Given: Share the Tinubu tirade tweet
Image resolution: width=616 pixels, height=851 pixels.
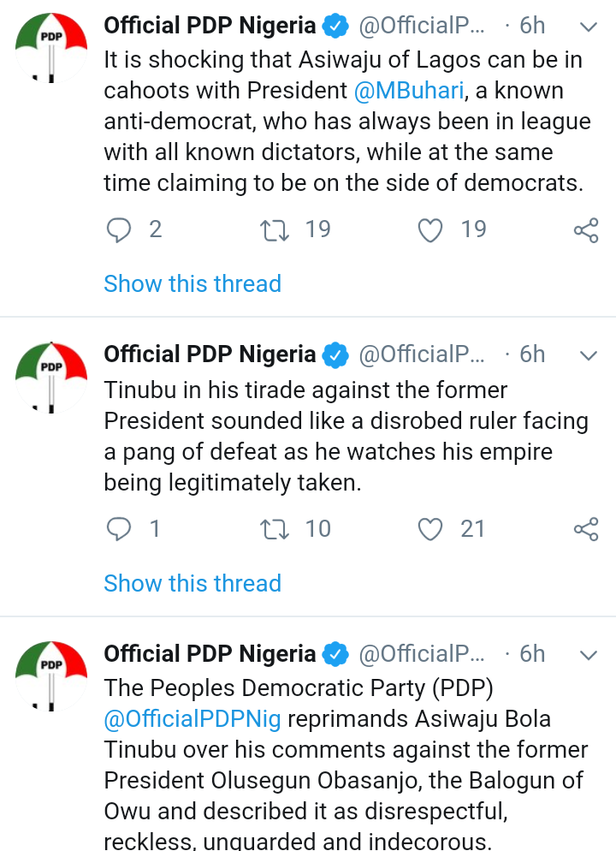Looking at the screenshot, I should [586, 530].
